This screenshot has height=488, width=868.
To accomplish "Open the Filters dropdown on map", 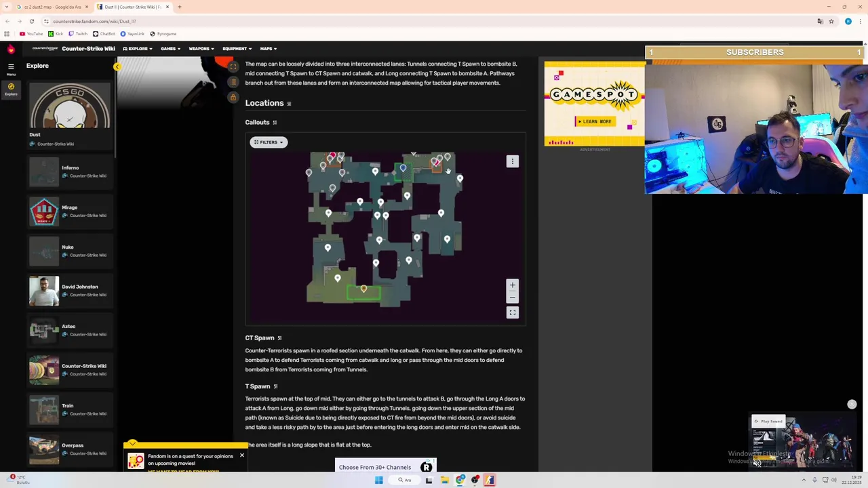I will pyautogui.click(x=269, y=142).
